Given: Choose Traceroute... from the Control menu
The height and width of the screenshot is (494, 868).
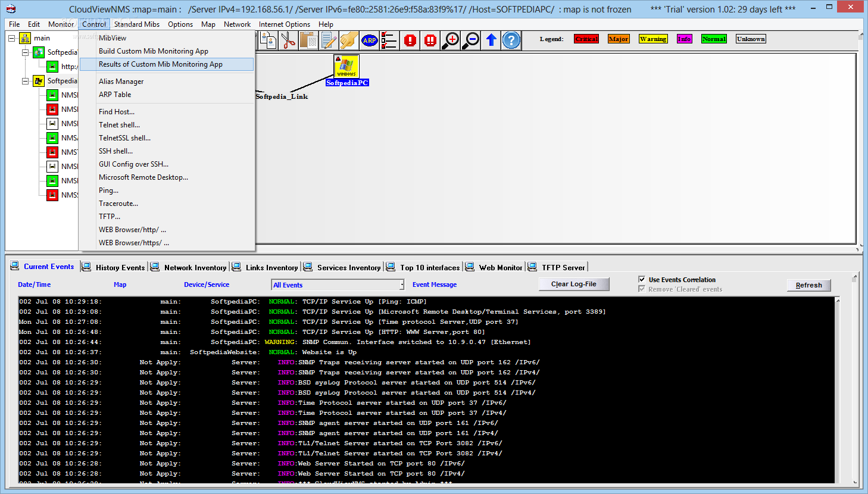Looking at the screenshot, I should (167, 204).
